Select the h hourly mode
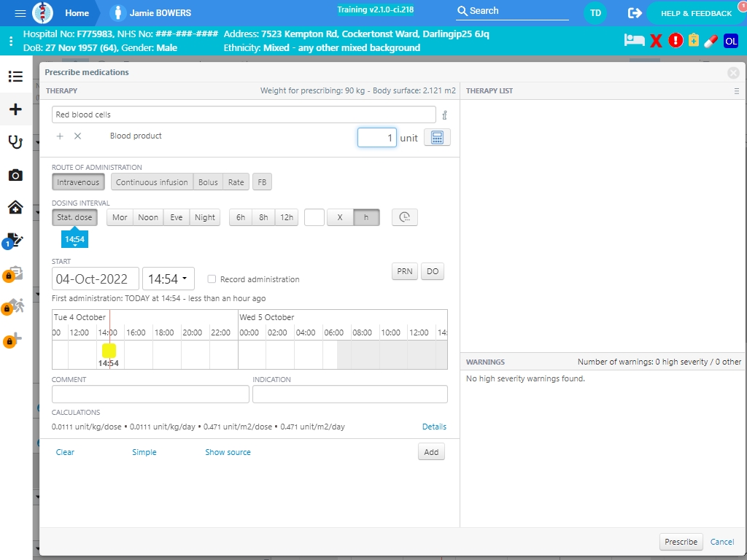This screenshot has height=560, width=747. click(x=366, y=217)
